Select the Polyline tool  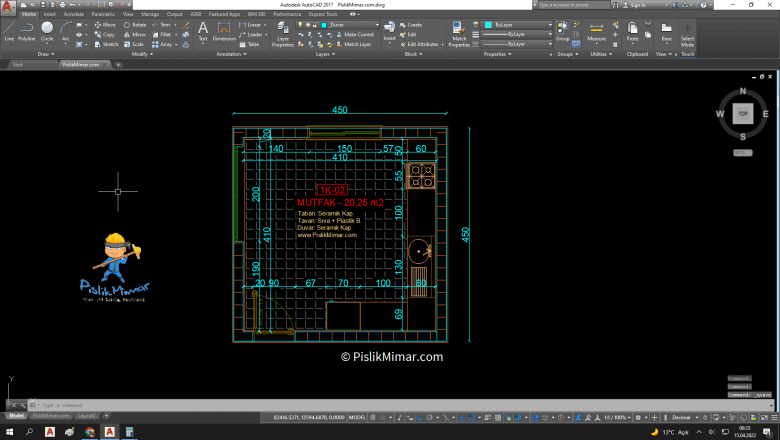click(x=27, y=30)
